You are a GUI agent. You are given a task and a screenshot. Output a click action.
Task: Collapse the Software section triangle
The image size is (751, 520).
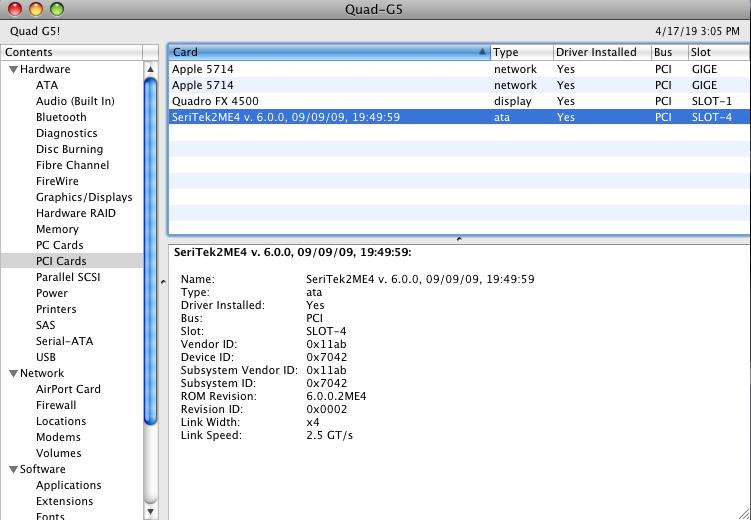click(x=13, y=470)
